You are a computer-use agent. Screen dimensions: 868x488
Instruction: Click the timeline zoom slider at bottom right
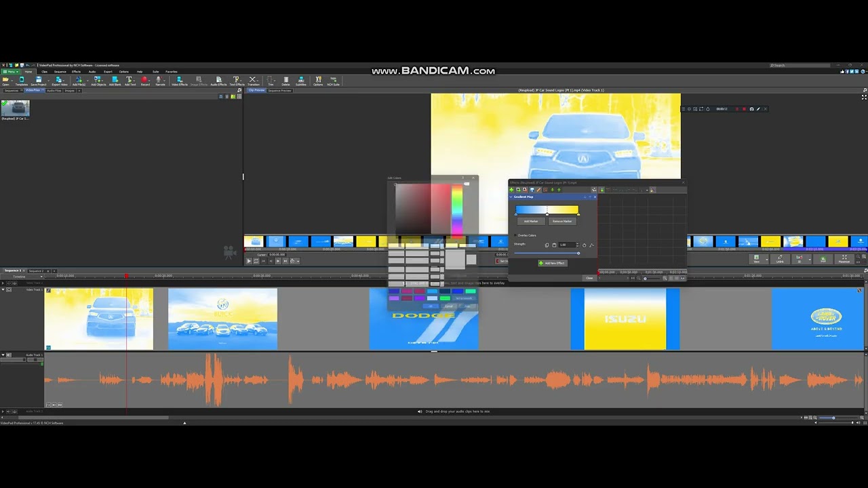(833, 418)
